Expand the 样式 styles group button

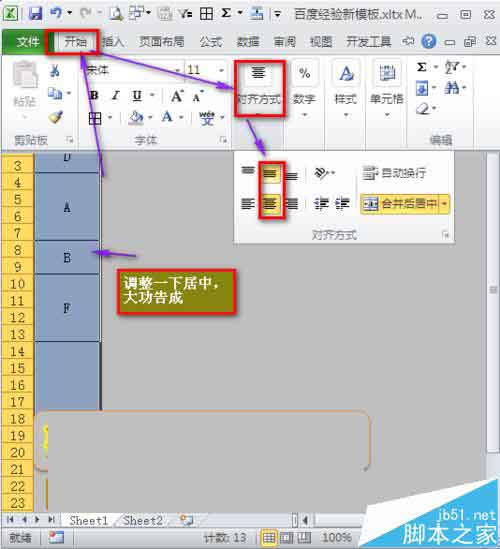[x=346, y=90]
